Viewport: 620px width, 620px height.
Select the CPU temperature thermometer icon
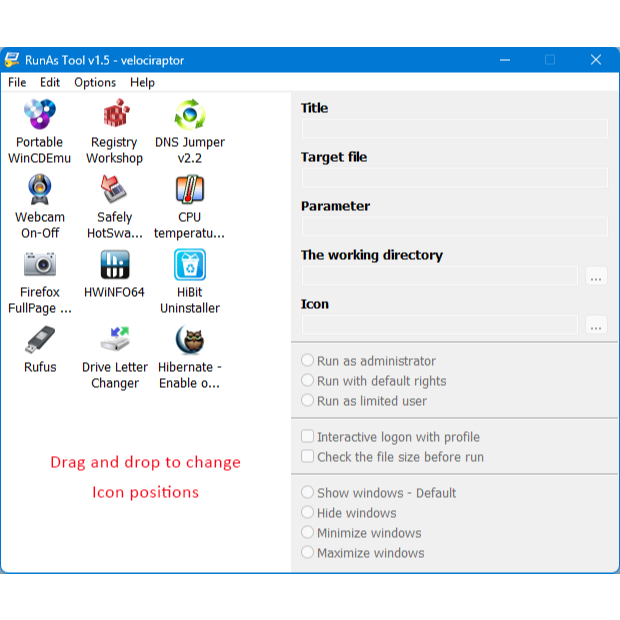(x=190, y=189)
